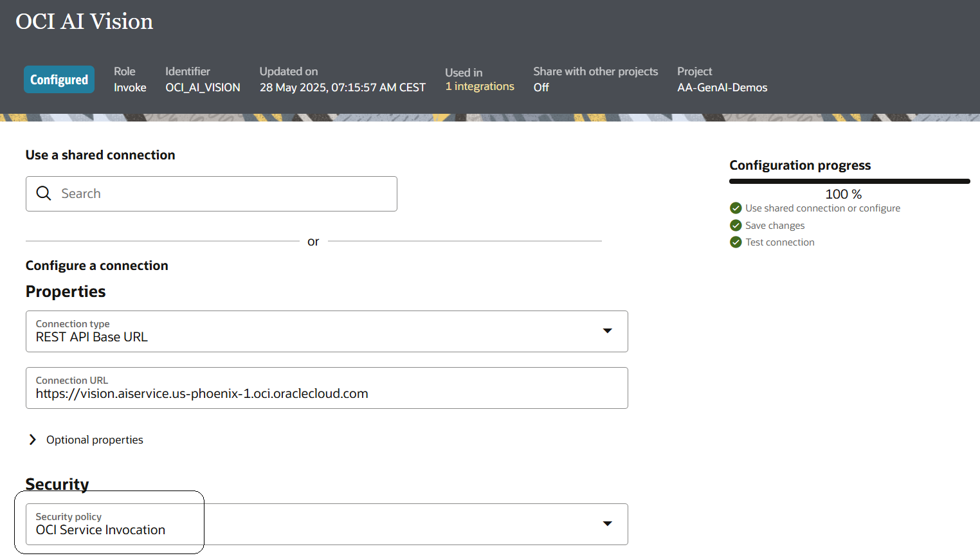The height and width of the screenshot is (558, 980).
Task: Click the configuration progress bar
Action: tap(849, 181)
